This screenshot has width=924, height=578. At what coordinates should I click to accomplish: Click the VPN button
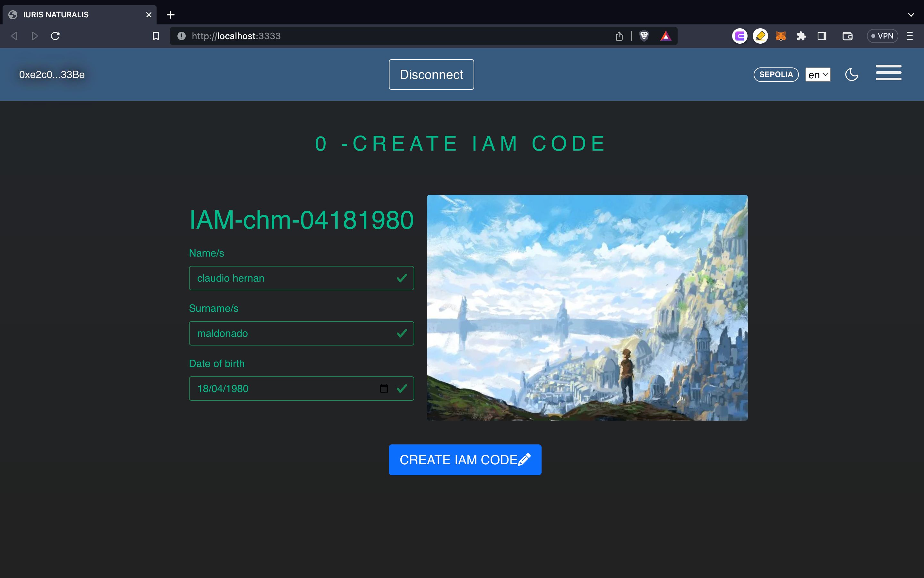point(882,36)
